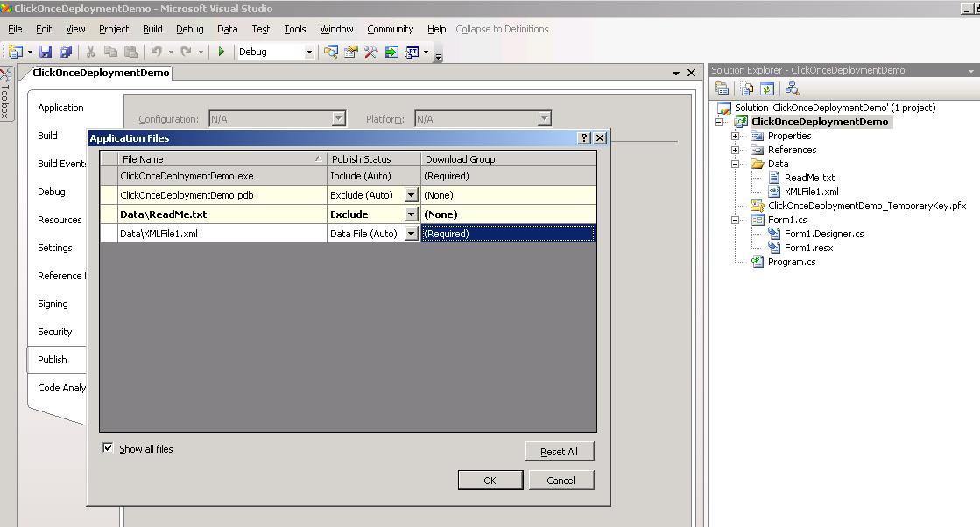Click the Copy toolbar icon
This screenshot has width=980, height=527.
(110, 52)
